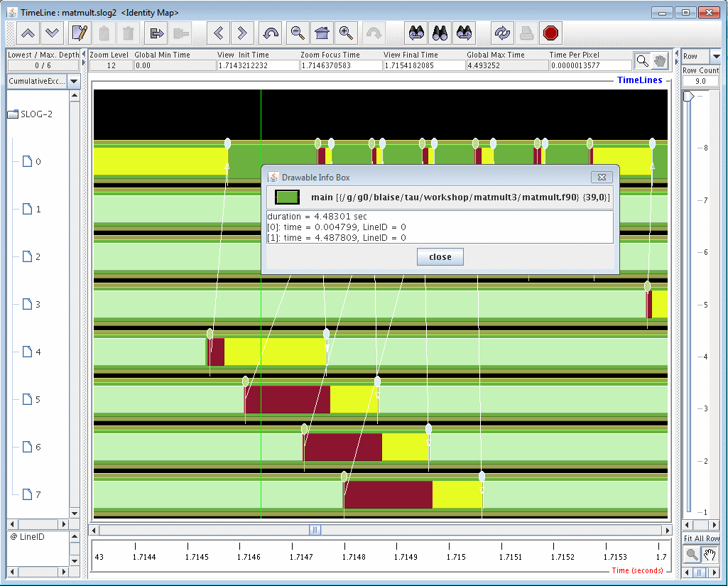Click the row count vertical slider handle
The image size is (728, 586).
(688, 96)
